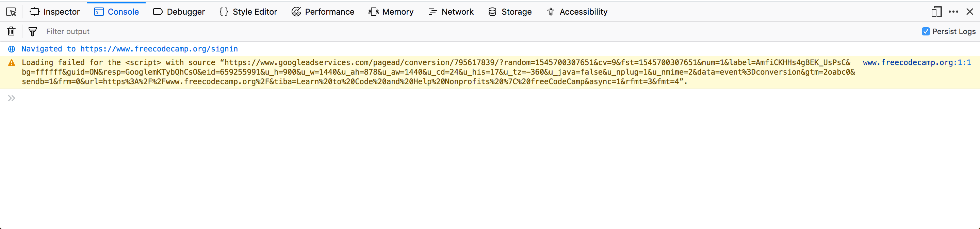
Task: Switch to the Inspector tab
Action: tap(55, 12)
